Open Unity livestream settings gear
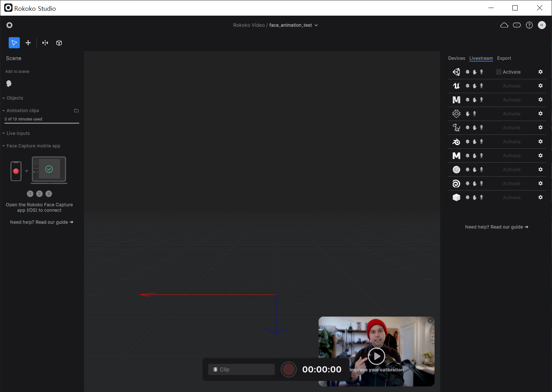This screenshot has height=392, width=552. click(x=541, y=72)
